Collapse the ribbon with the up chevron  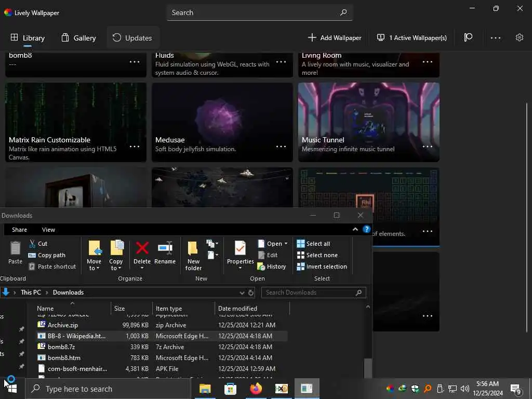[355, 229]
